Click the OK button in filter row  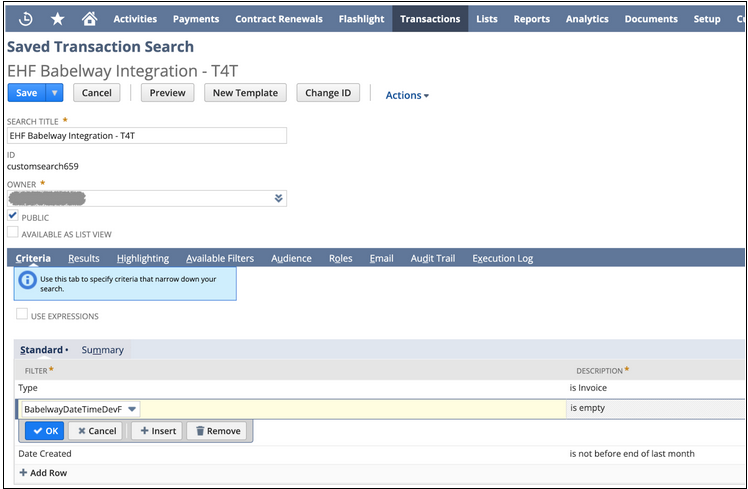(x=45, y=431)
